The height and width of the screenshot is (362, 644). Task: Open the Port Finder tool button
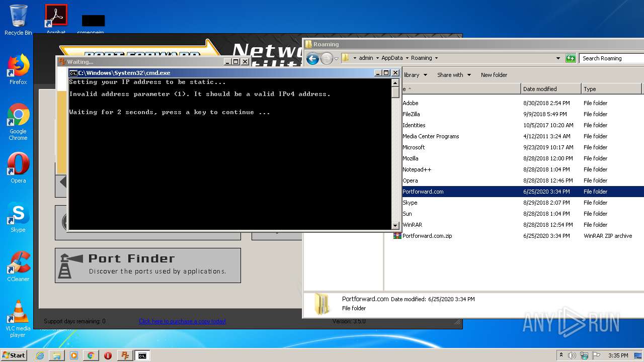pos(148,265)
